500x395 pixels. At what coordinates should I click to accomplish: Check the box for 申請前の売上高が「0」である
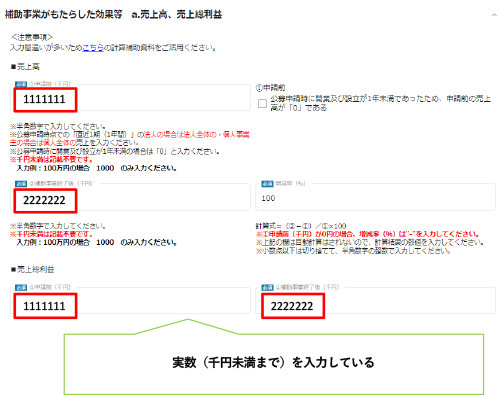pos(262,103)
